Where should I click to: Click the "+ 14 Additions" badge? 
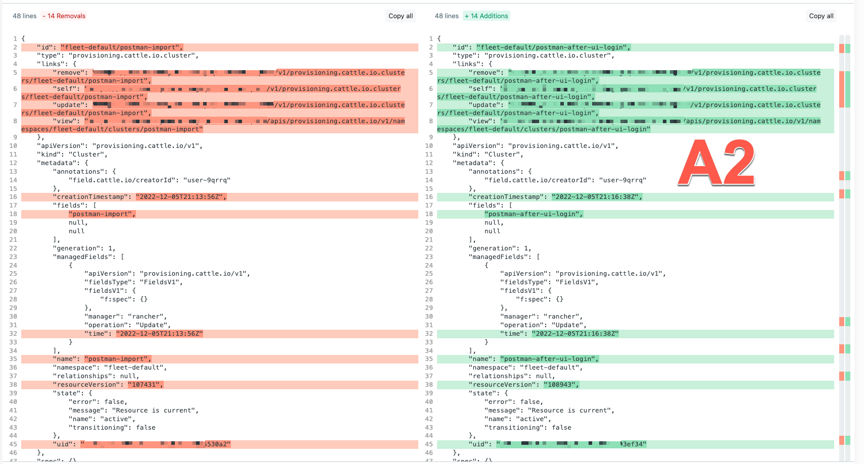pos(486,16)
